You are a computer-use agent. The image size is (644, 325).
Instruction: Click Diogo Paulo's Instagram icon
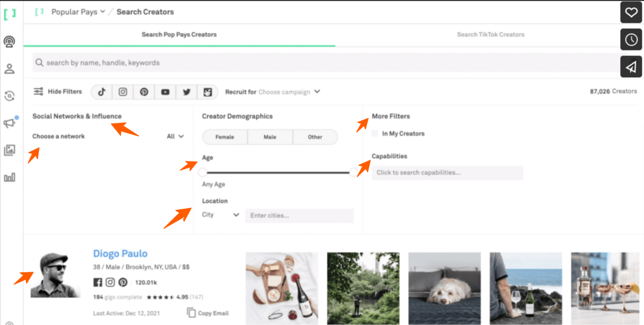point(110,282)
